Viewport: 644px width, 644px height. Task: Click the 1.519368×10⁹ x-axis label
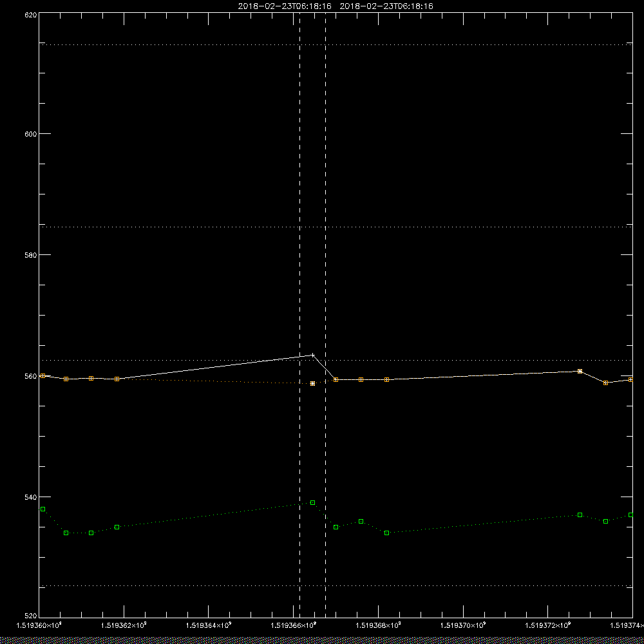pyautogui.click(x=379, y=625)
